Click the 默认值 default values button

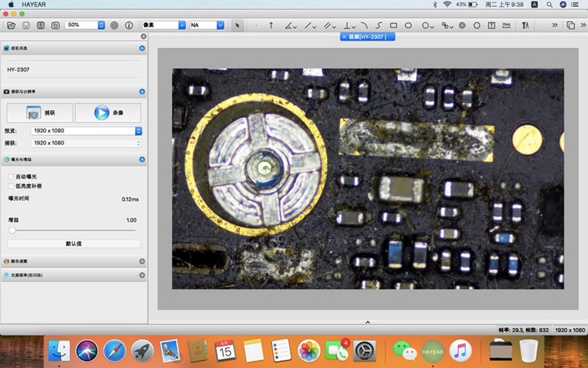73,244
